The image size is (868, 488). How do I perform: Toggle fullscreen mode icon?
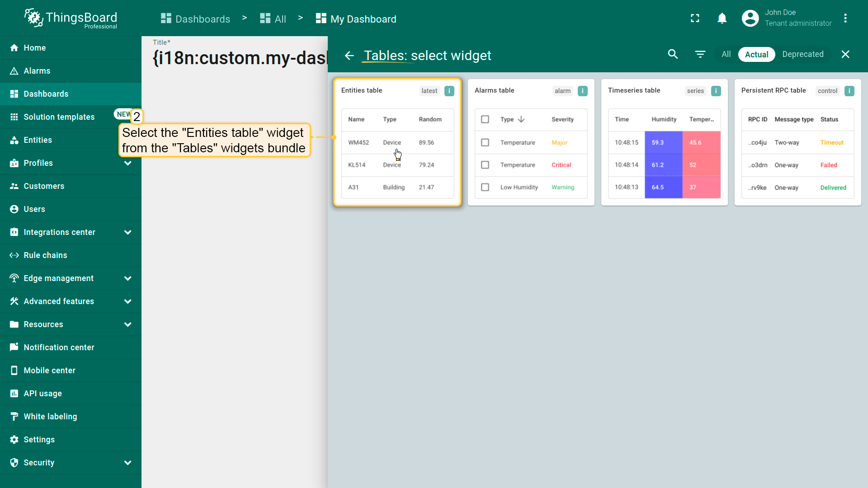pos(695,18)
